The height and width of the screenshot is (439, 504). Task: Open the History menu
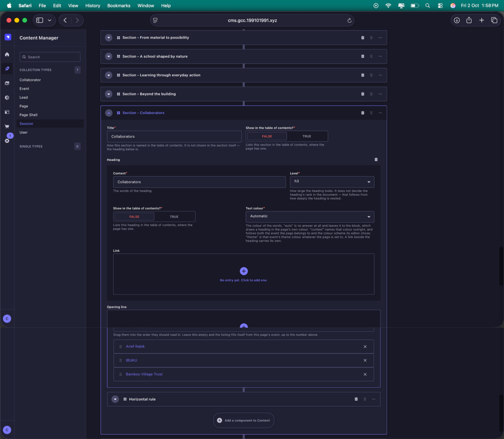pyautogui.click(x=93, y=5)
